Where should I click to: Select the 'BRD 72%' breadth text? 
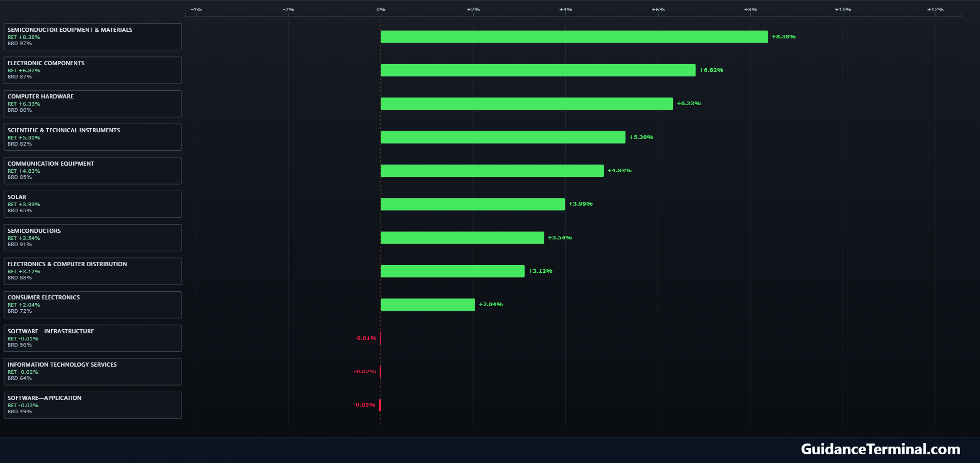pos(19,311)
